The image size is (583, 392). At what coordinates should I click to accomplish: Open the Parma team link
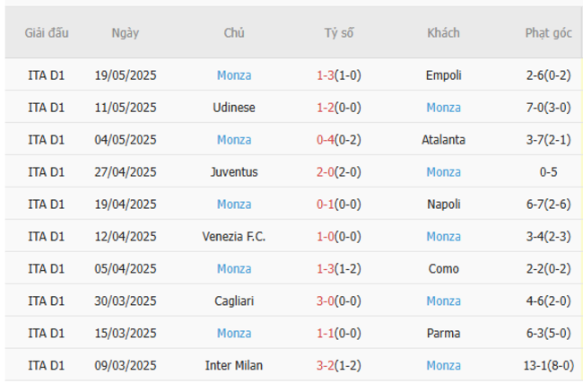pos(443,334)
